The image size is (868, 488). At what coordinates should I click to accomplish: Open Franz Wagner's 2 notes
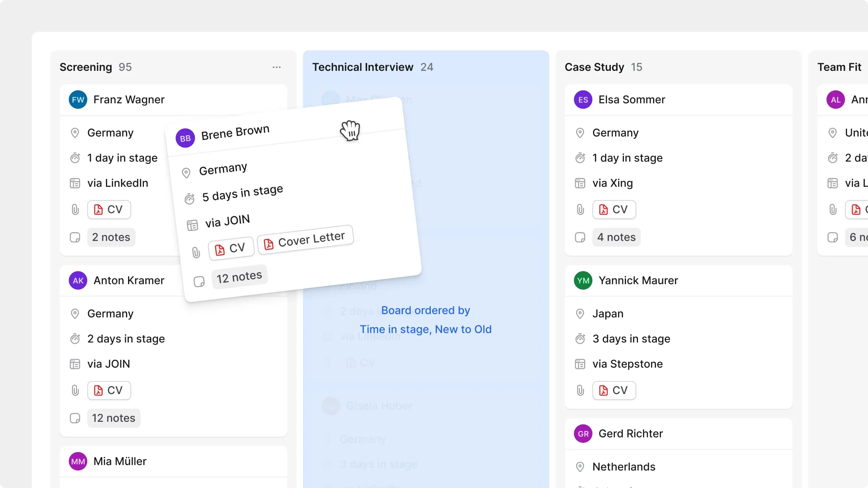111,237
